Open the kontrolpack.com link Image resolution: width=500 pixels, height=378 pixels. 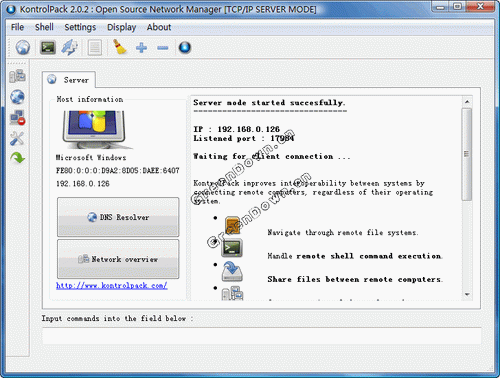pos(112,286)
